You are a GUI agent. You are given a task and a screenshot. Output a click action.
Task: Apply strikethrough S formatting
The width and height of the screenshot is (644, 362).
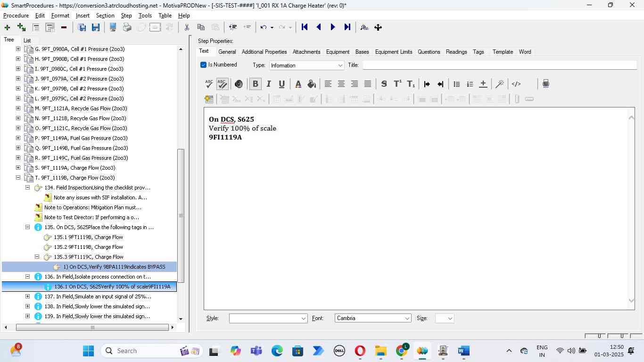pyautogui.click(x=384, y=84)
